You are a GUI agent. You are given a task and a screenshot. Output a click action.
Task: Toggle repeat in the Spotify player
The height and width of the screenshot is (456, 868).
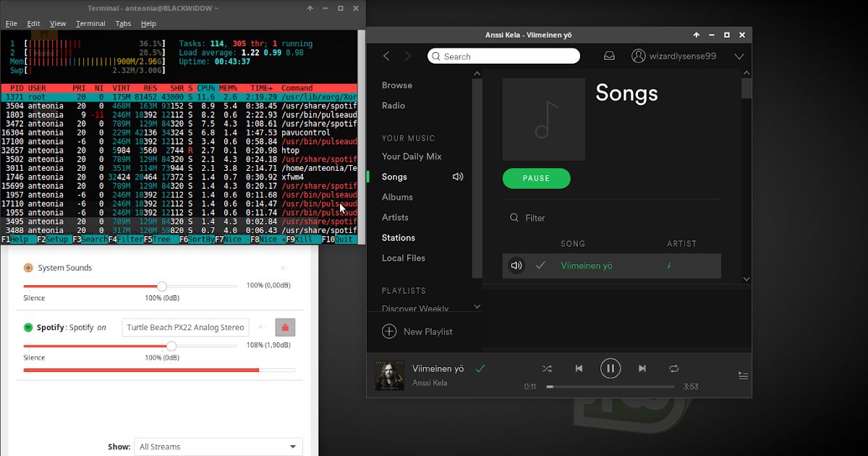[674, 368]
